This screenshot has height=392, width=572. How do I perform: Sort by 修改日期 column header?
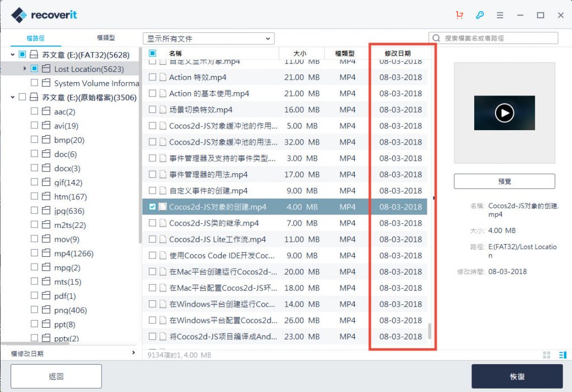(x=398, y=53)
